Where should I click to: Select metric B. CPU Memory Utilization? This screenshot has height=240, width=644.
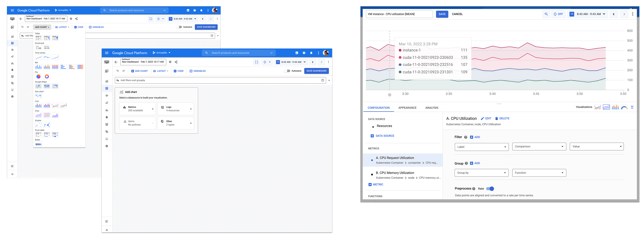click(402, 175)
